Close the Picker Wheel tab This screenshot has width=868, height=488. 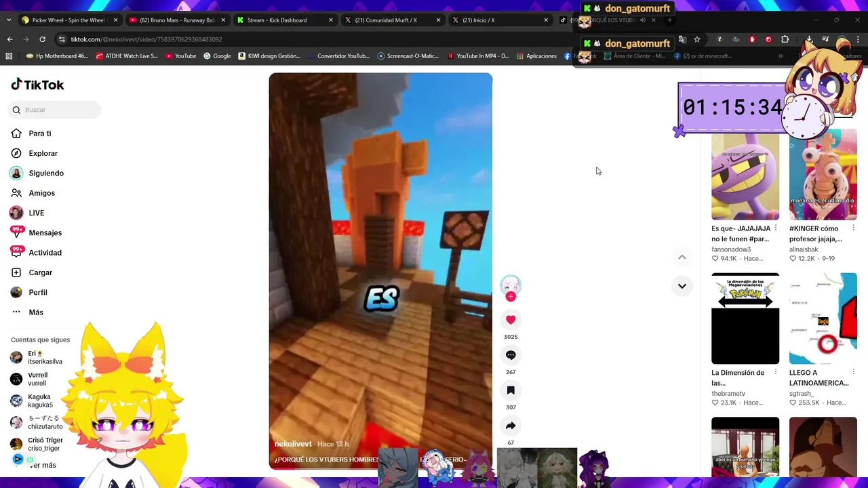pyautogui.click(x=115, y=20)
